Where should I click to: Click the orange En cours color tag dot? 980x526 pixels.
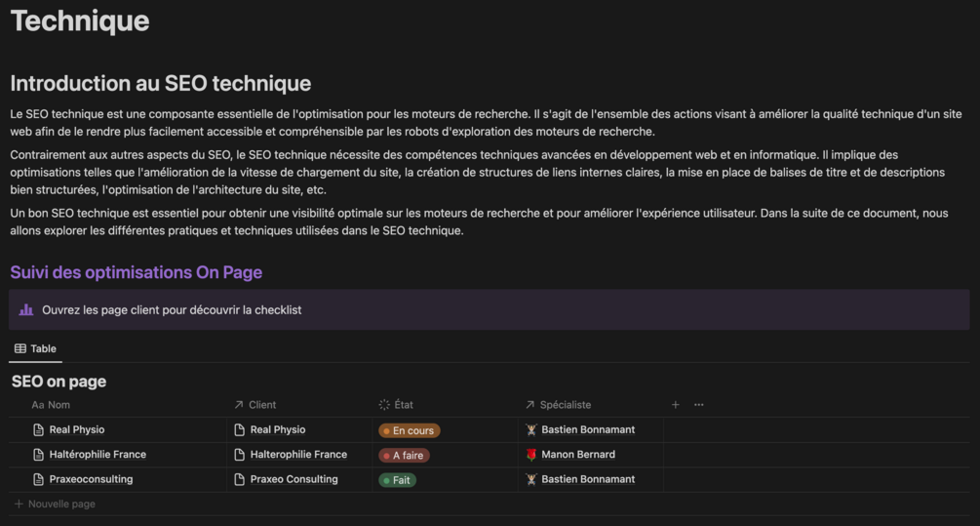click(386, 430)
